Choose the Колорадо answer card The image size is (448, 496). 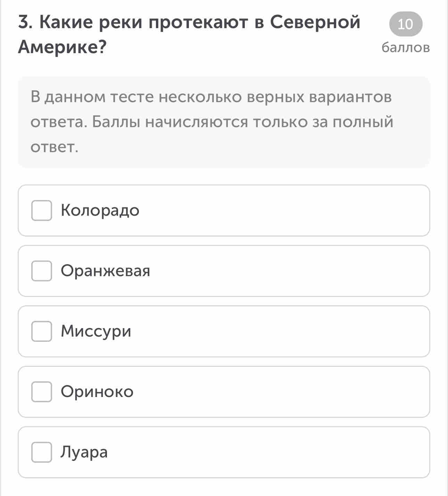pyautogui.click(x=224, y=210)
